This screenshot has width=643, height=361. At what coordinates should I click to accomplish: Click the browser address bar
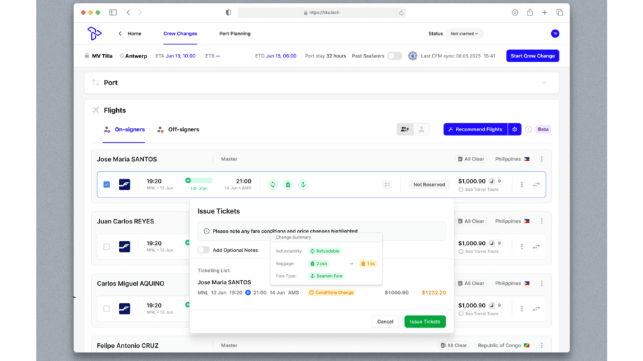[x=322, y=13]
